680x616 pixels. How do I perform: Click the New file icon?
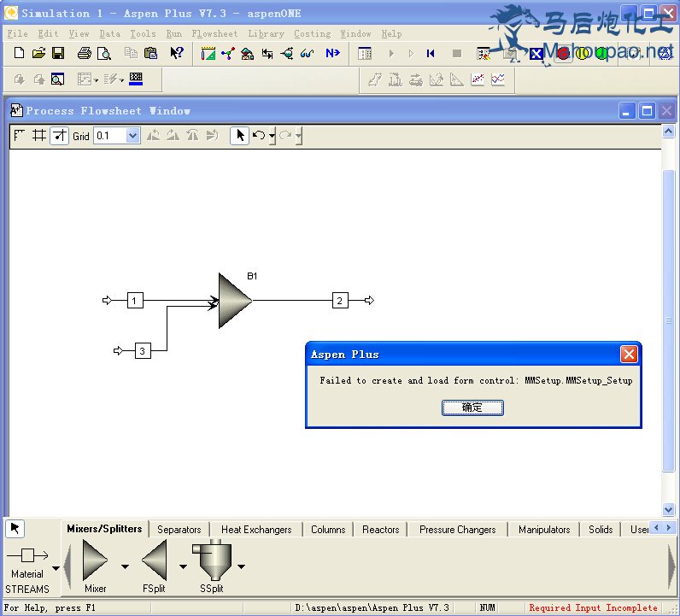(x=19, y=53)
